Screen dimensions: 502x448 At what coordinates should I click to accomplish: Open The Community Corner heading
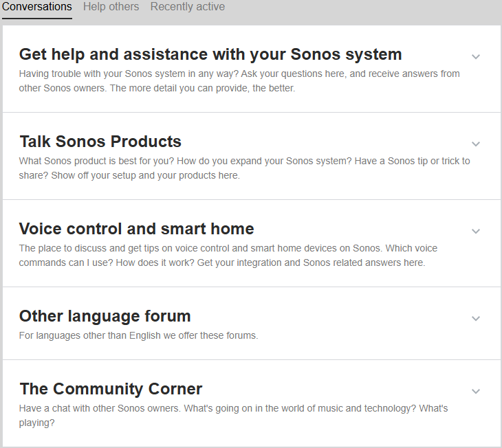(x=111, y=389)
